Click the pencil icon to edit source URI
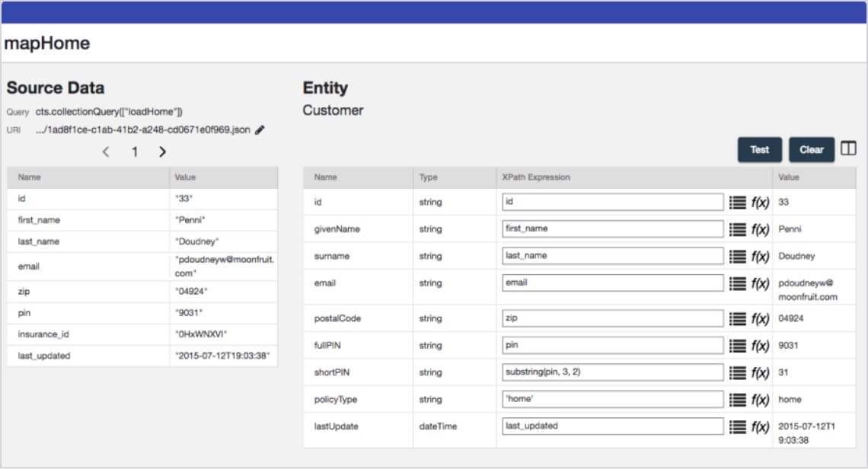The width and height of the screenshot is (868, 469). (x=260, y=130)
